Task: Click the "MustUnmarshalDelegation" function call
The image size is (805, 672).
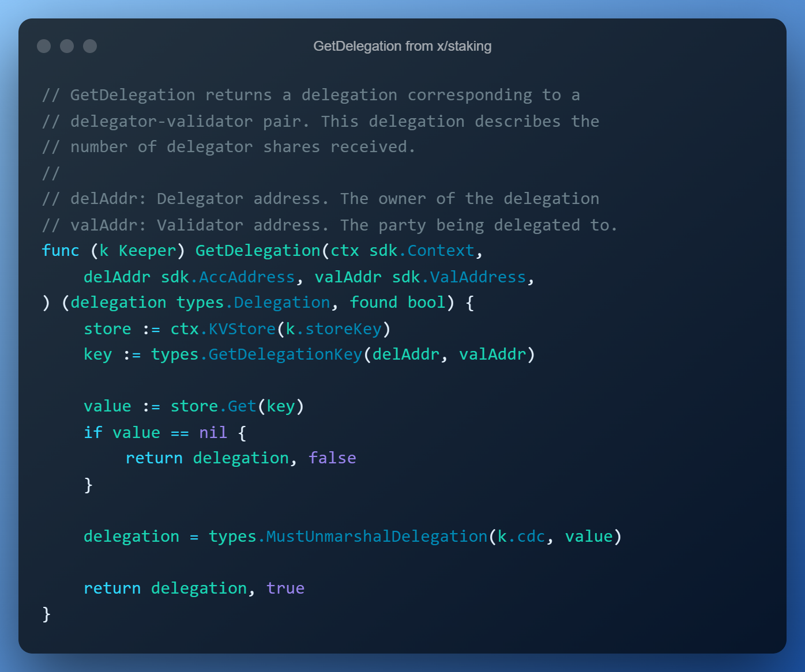Action: pyautogui.click(x=377, y=537)
